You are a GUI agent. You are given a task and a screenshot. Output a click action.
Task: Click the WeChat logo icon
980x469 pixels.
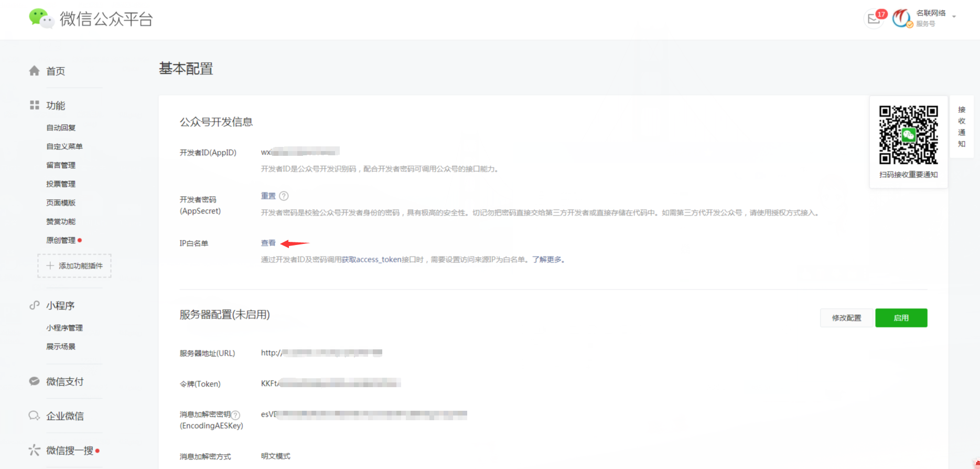click(41, 18)
